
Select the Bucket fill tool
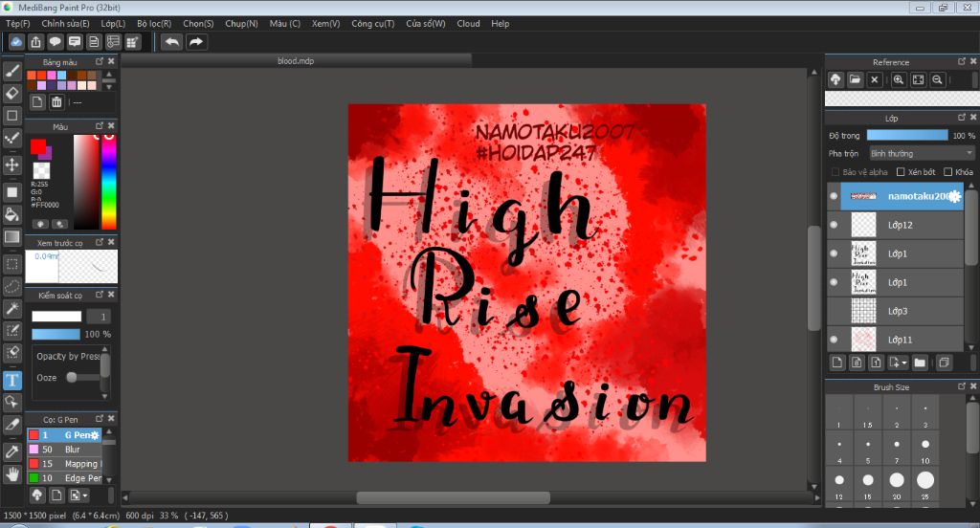pos(11,214)
